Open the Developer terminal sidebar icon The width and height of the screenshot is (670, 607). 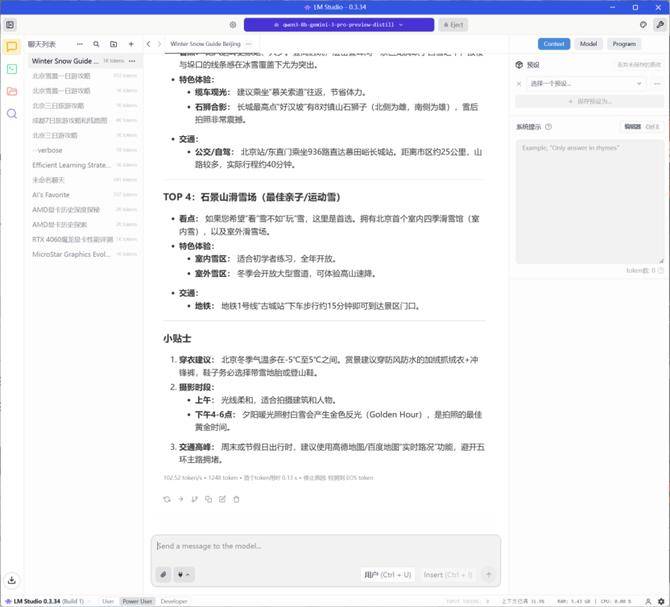coord(11,69)
